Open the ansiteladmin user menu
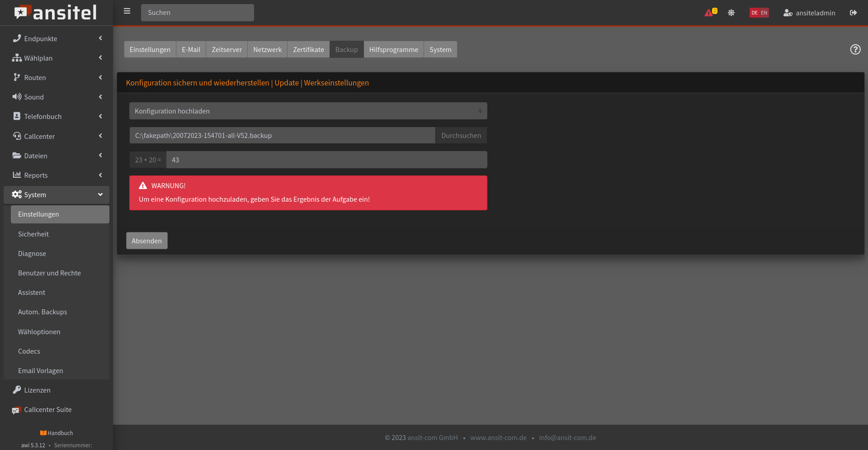 pyautogui.click(x=809, y=13)
